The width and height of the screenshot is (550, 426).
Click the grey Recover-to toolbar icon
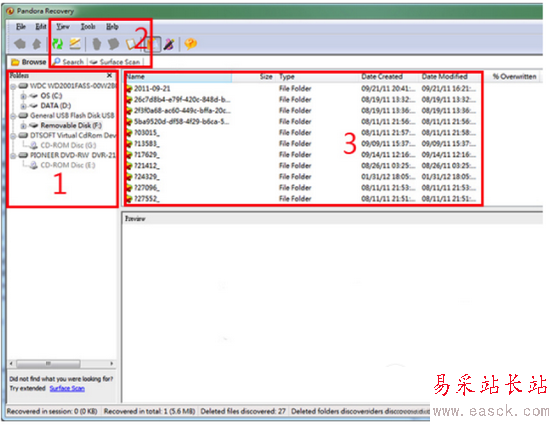113,44
